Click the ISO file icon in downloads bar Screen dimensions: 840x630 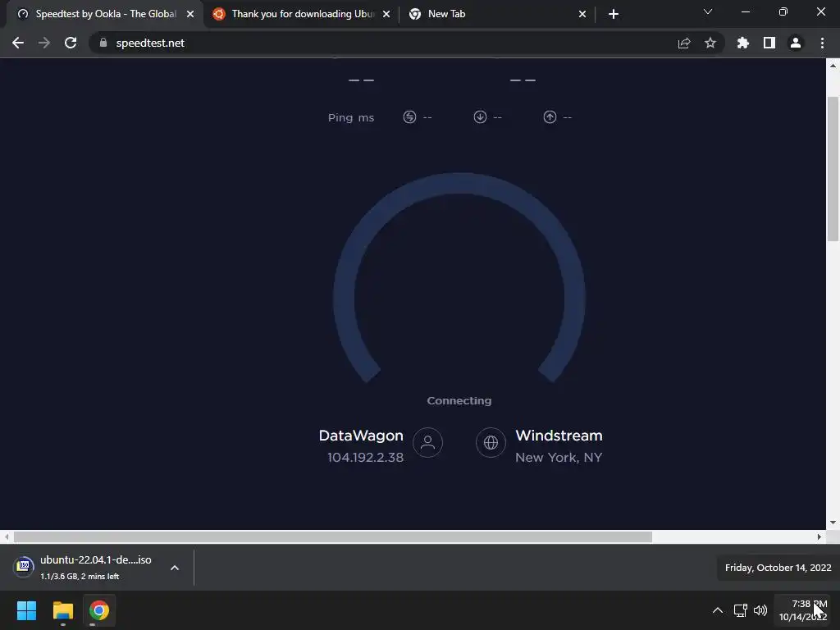click(x=24, y=566)
